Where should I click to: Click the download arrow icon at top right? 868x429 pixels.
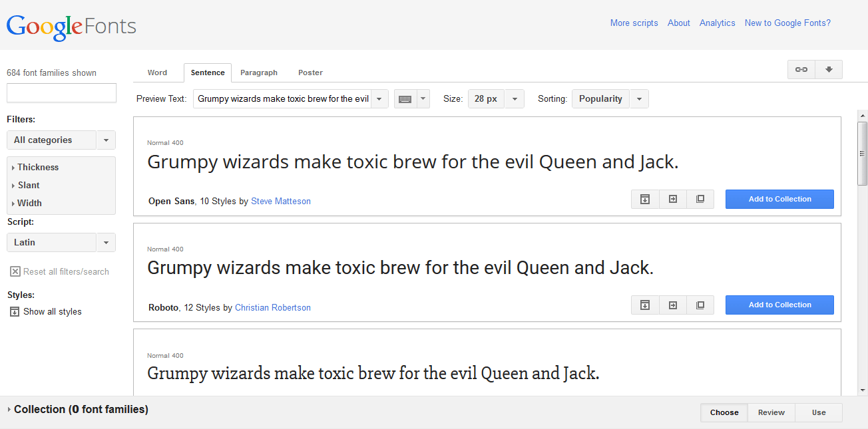829,69
